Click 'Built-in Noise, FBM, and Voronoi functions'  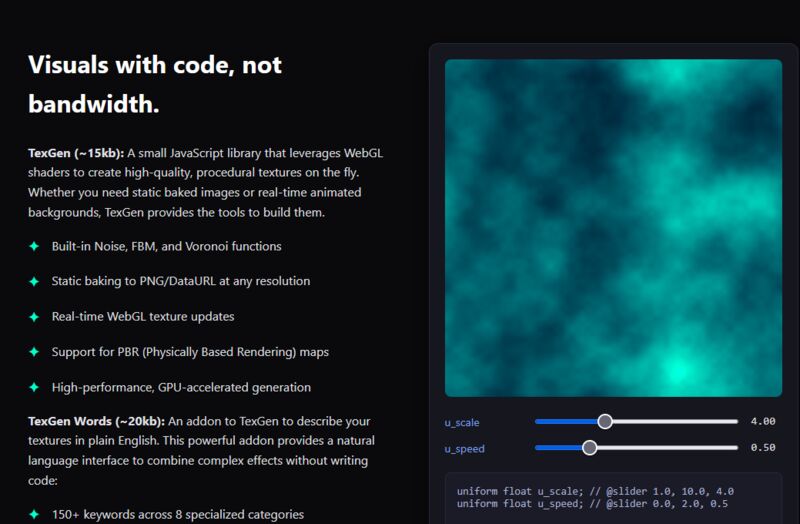pos(166,246)
